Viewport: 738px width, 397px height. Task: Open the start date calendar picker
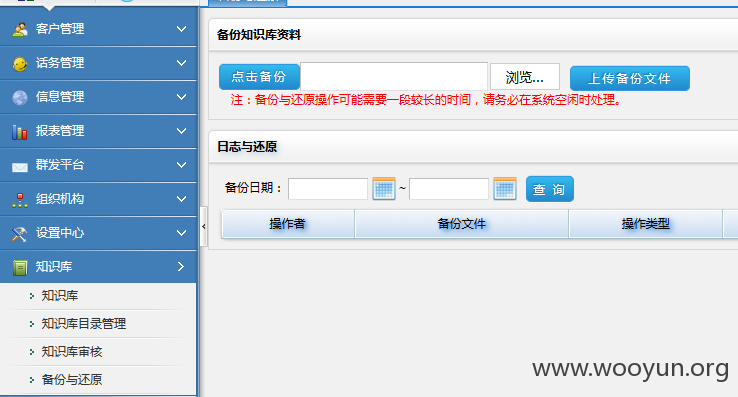[x=384, y=189]
